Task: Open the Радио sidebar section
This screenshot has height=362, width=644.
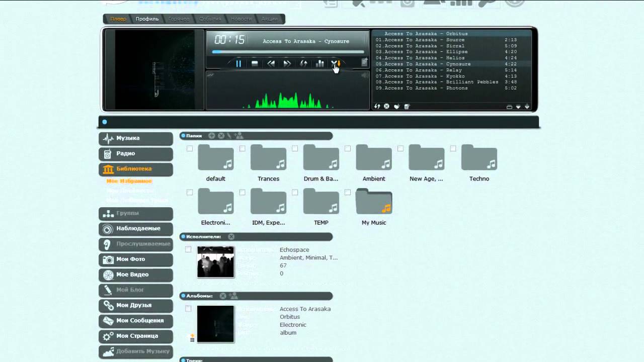Action: coord(136,154)
